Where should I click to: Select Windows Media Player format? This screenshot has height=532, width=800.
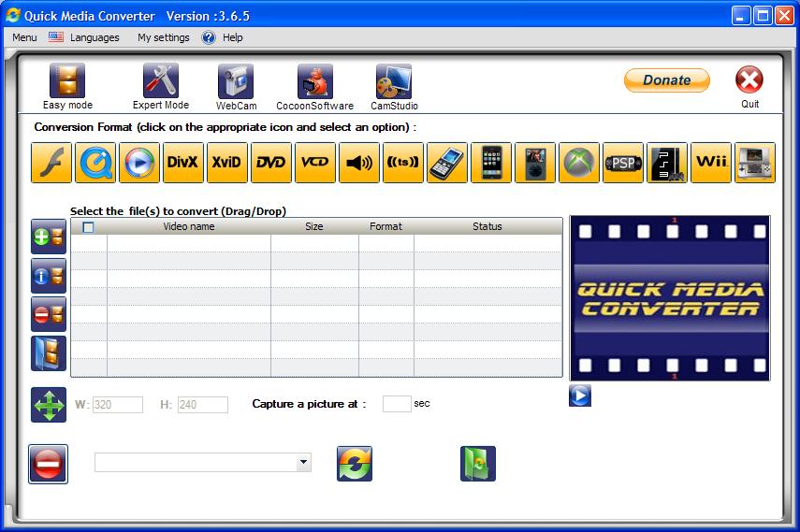(139, 163)
